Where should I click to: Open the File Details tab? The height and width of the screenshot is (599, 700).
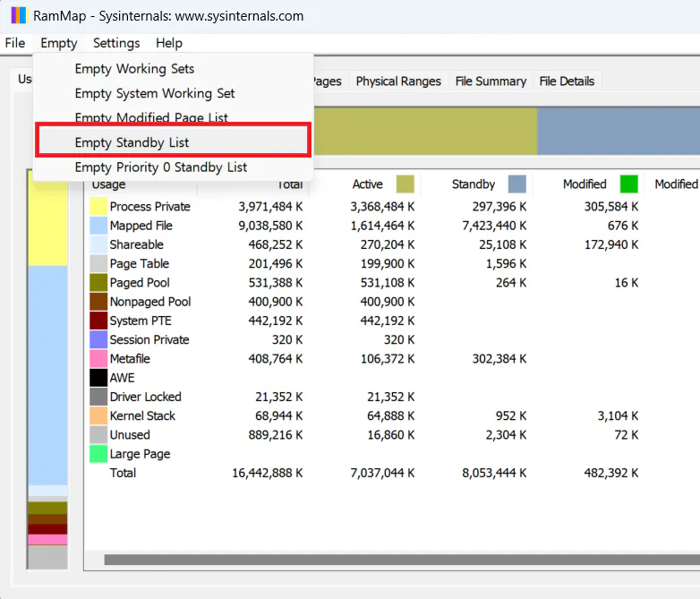(x=567, y=81)
